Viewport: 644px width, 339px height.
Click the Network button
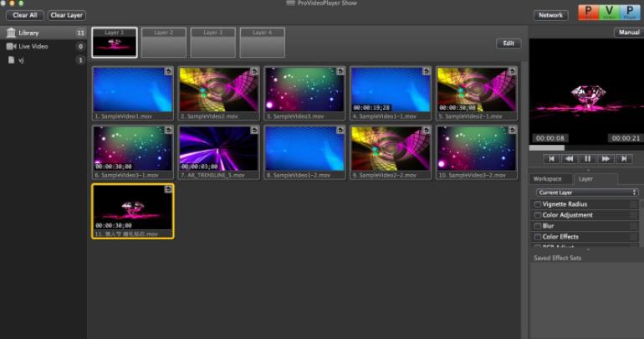tap(550, 15)
